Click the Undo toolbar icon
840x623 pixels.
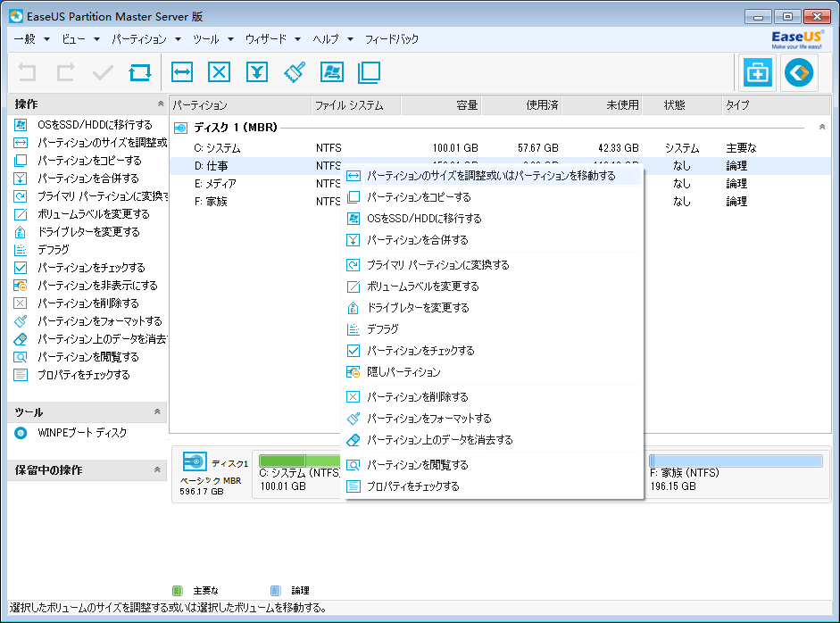[28, 72]
